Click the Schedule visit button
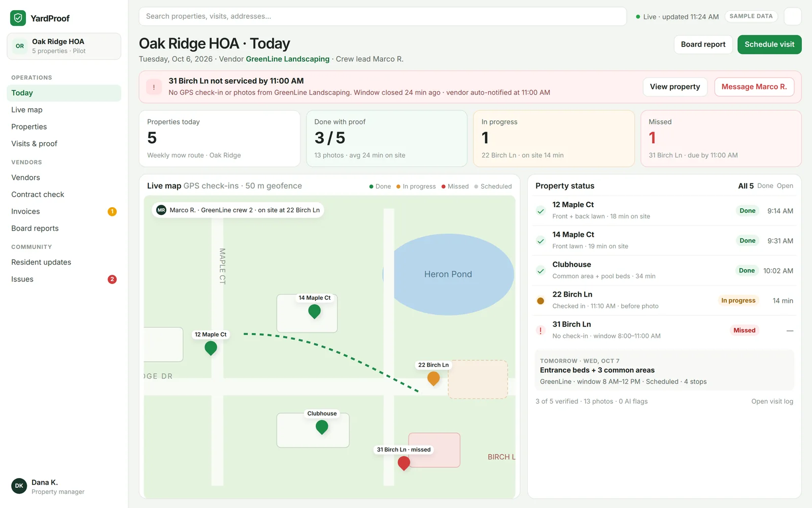Image resolution: width=812 pixels, height=508 pixels. coord(769,44)
